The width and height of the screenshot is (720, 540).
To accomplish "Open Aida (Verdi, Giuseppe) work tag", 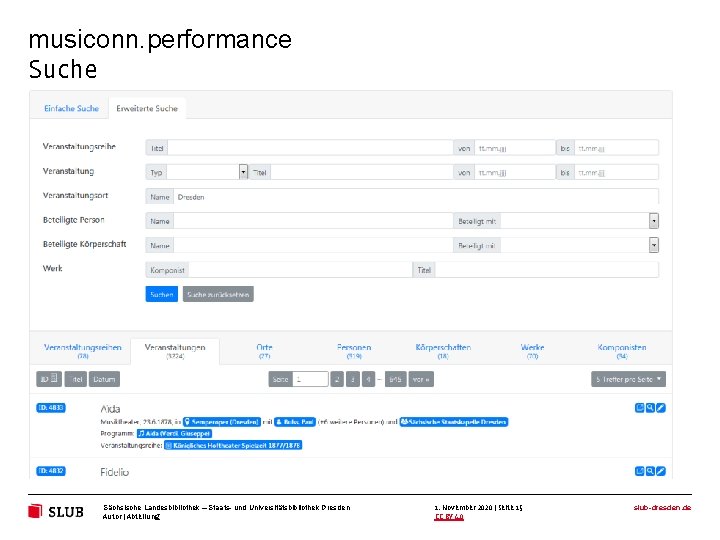I will pyautogui.click(x=174, y=433).
